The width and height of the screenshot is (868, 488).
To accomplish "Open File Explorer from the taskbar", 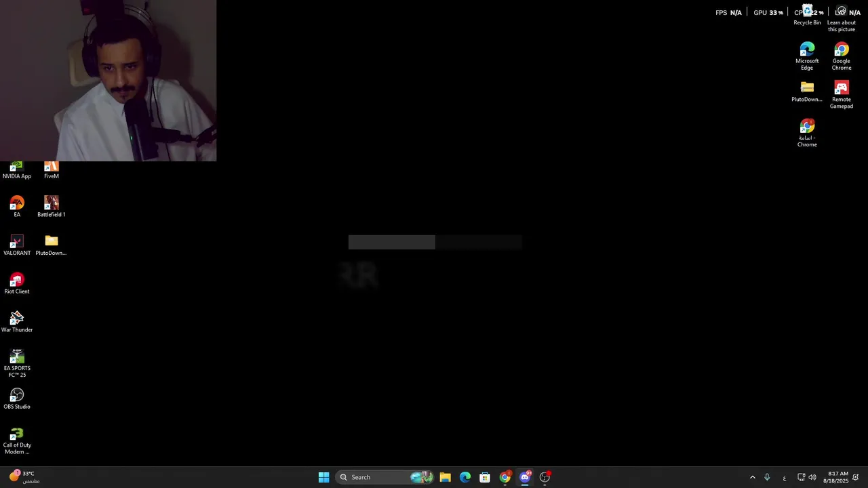I will coord(446,477).
